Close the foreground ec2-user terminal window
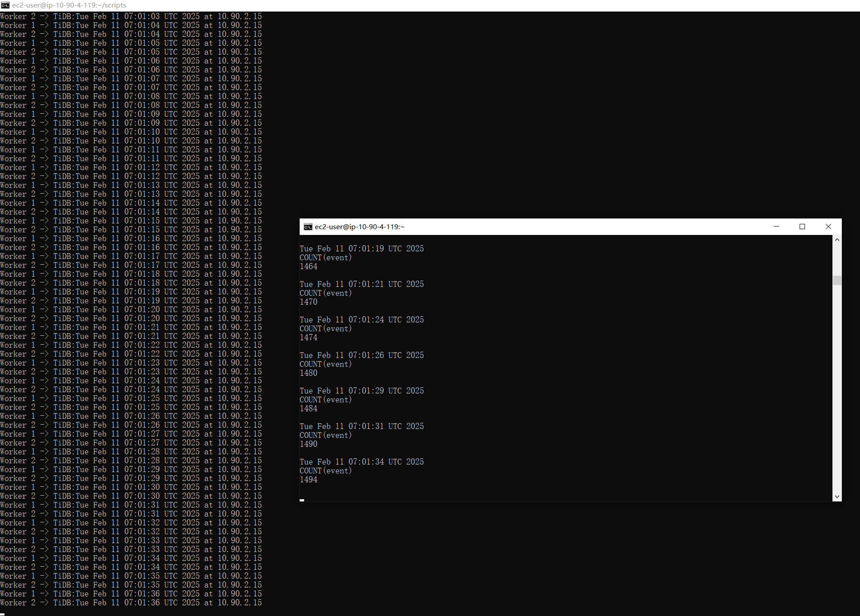The width and height of the screenshot is (860, 616). [828, 227]
